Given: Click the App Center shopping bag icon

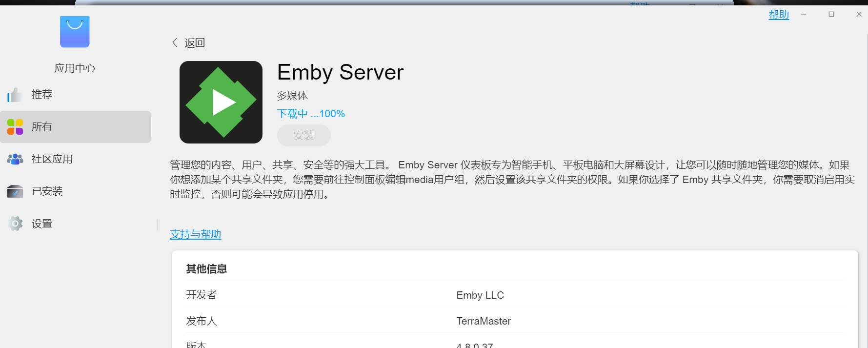Looking at the screenshot, I should tap(75, 32).
